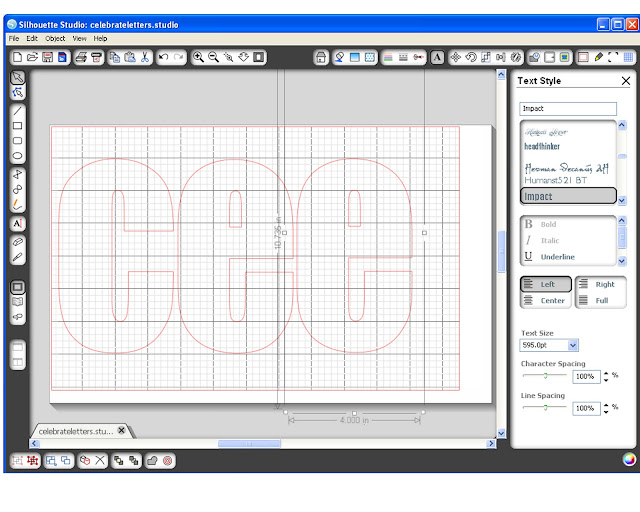Select the Impact font in list
Viewport: 640px width, 512px height.
point(568,196)
